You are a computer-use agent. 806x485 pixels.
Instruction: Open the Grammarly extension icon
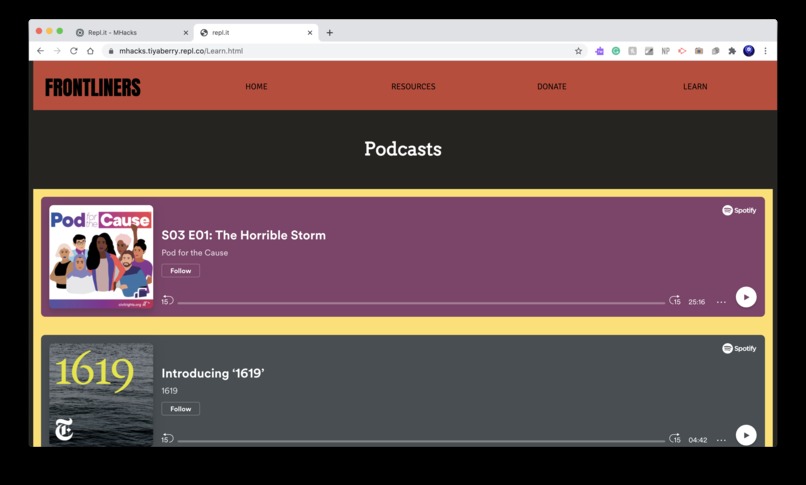616,51
